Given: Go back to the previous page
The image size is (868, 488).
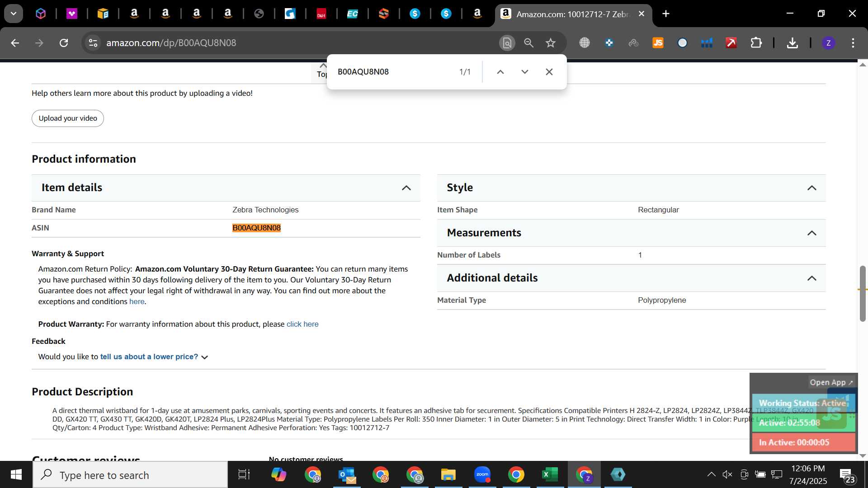Looking at the screenshot, I should tap(15, 43).
